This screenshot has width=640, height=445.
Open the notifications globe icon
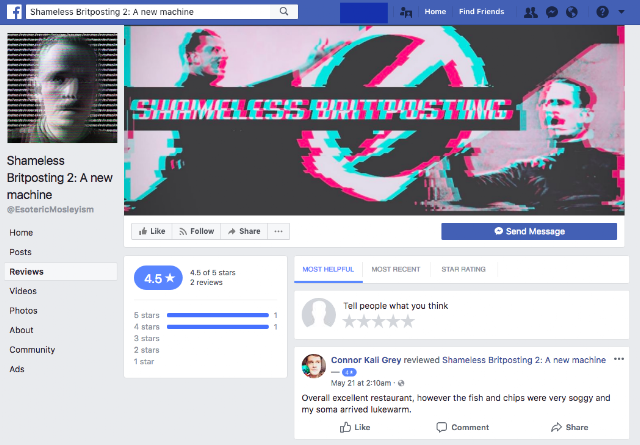click(572, 12)
